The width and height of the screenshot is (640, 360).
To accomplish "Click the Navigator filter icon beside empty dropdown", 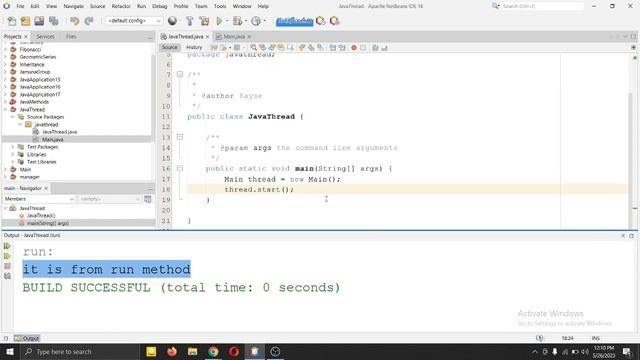I will (x=148, y=199).
